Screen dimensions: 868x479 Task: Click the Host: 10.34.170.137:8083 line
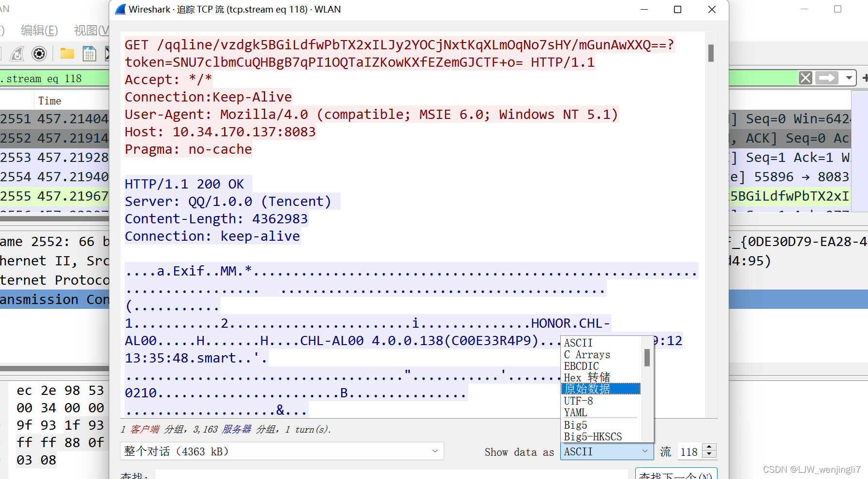point(220,131)
